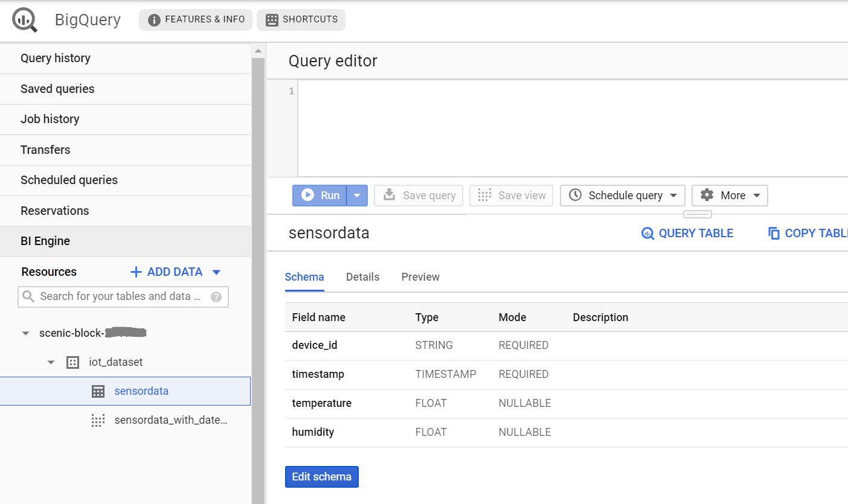Click the left panel scroll up arrow
Screen dimensions: 848x504
coord(259,51)
